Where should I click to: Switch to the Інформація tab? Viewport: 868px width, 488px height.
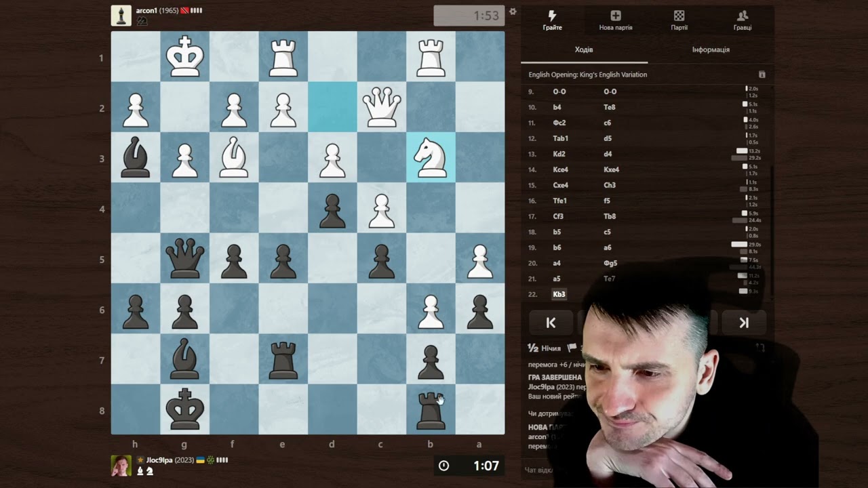tap(711, 50)
